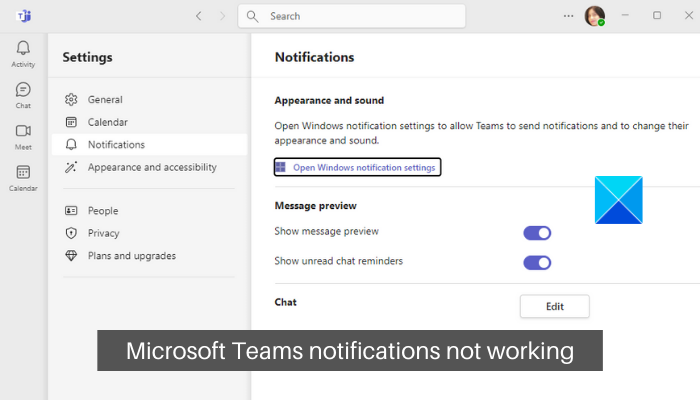Click the People contact card icon
The image size is (700, 400).
(71, 210)
